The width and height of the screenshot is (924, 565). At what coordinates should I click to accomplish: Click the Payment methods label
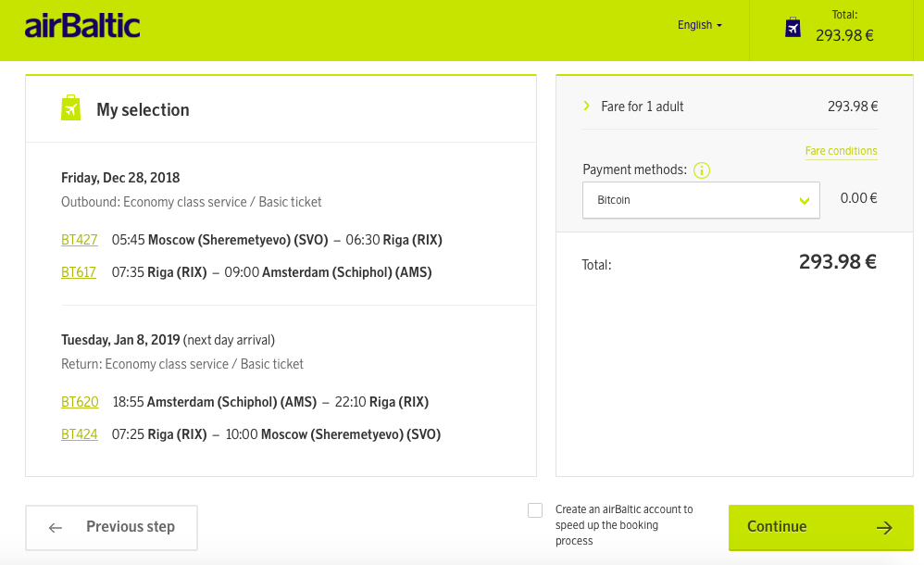(x=634, y=169)
